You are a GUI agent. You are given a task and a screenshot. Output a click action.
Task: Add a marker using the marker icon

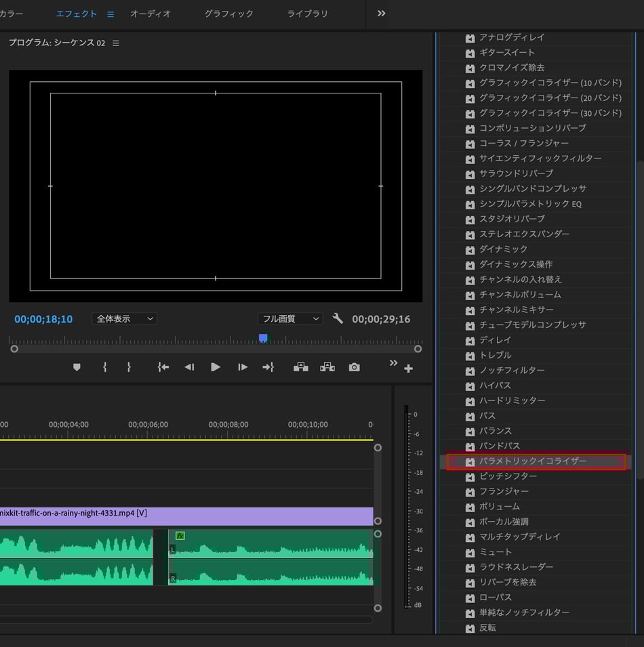[x=77, y=367]
